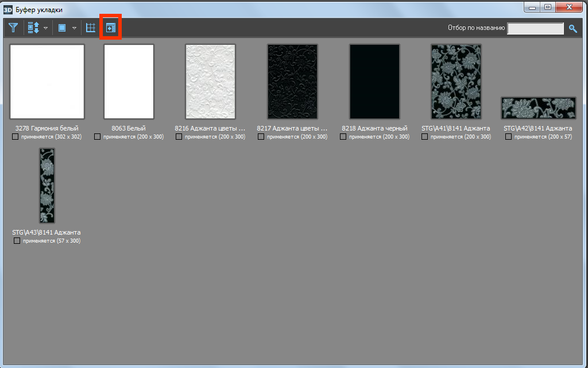Click the filter funnel icon
588x368 pixels.
pos(13,28)
